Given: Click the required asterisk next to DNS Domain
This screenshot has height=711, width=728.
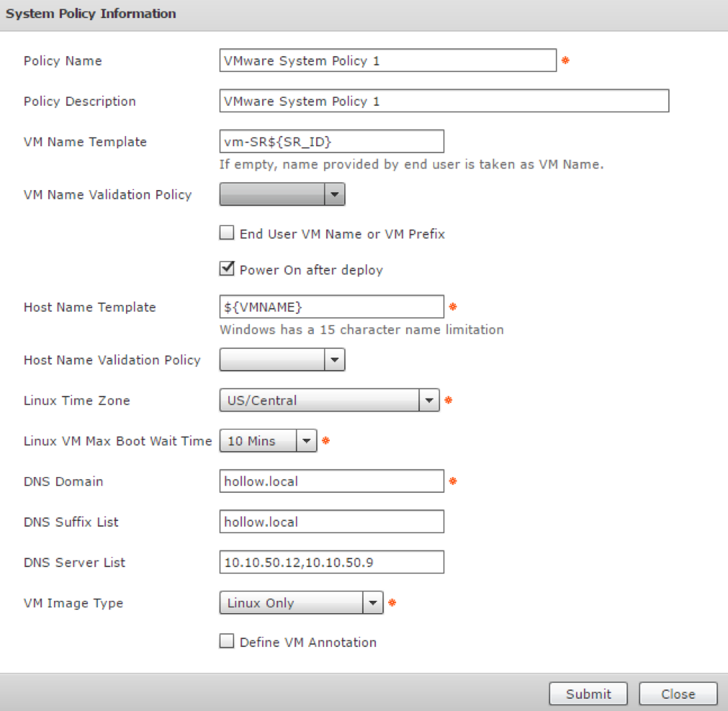Looking at the screenshot, I should [x=453, y=481].
